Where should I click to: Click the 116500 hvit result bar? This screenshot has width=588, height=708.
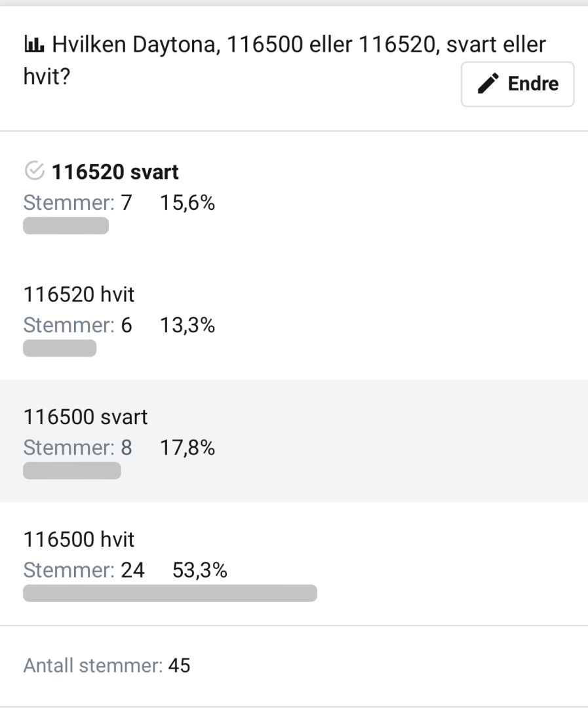coord(170,593)
